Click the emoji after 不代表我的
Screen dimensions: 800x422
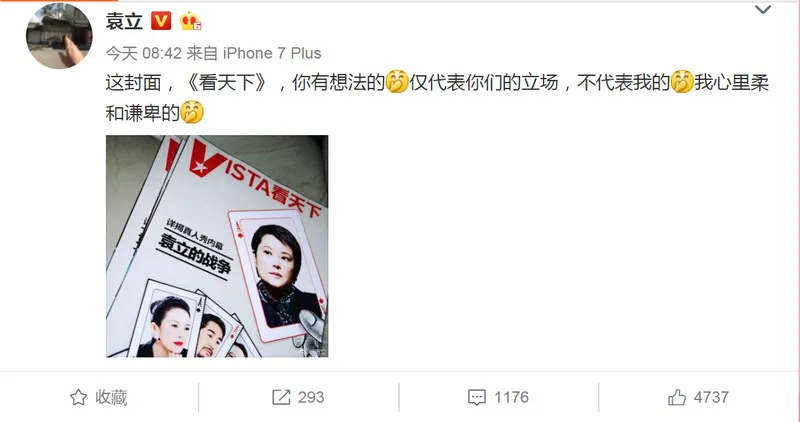[x=682, y=82]
